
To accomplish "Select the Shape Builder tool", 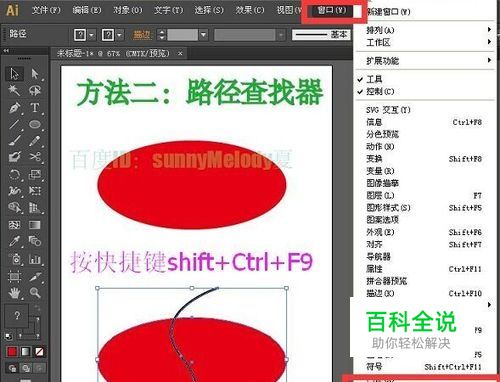I will 14,208.
